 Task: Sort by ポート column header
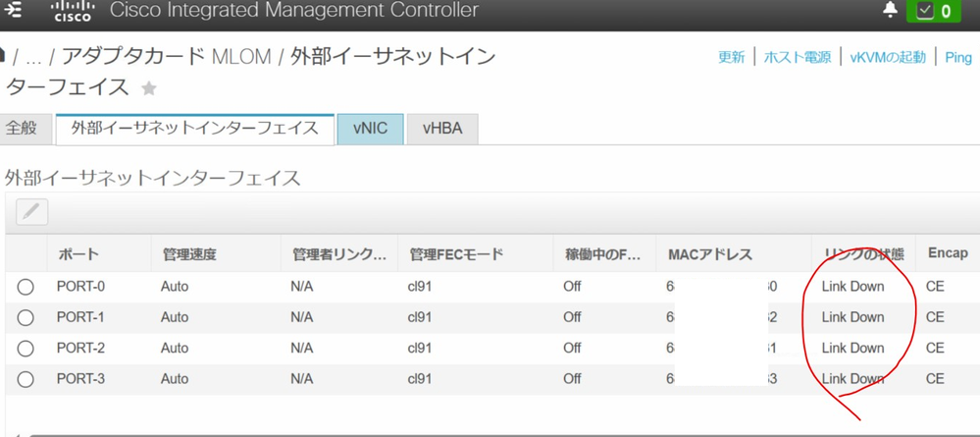pyautogui.click(x=78, y=253)
